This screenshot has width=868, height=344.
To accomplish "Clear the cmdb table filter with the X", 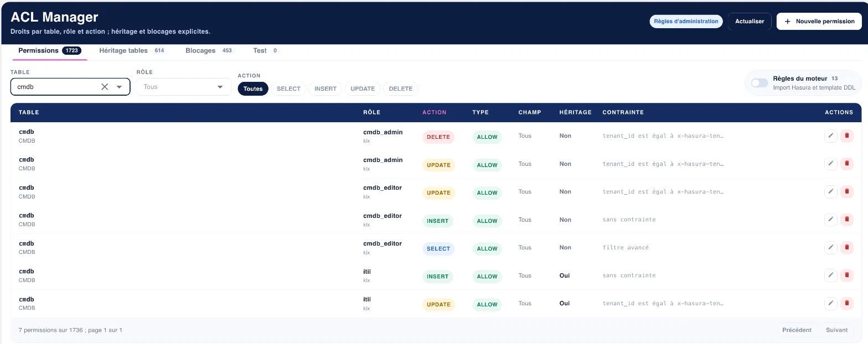I will point(105,87).
